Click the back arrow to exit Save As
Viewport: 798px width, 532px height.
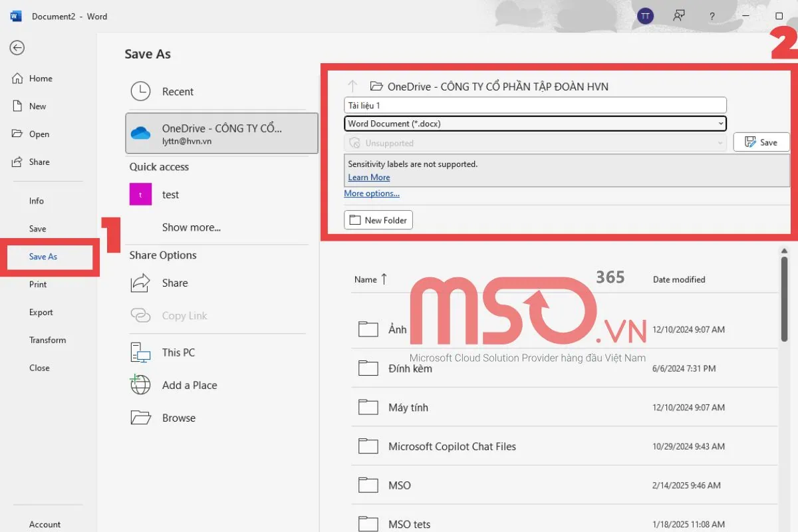point(17,48)
